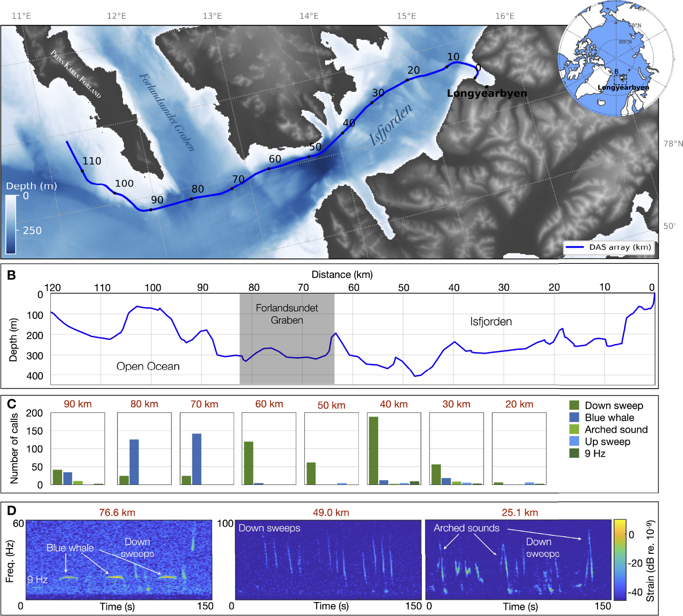This screenshot has height=616, width=683.
Task: Select the 49.0 km Down sweeps spectrogram
Action: [328, 560]
